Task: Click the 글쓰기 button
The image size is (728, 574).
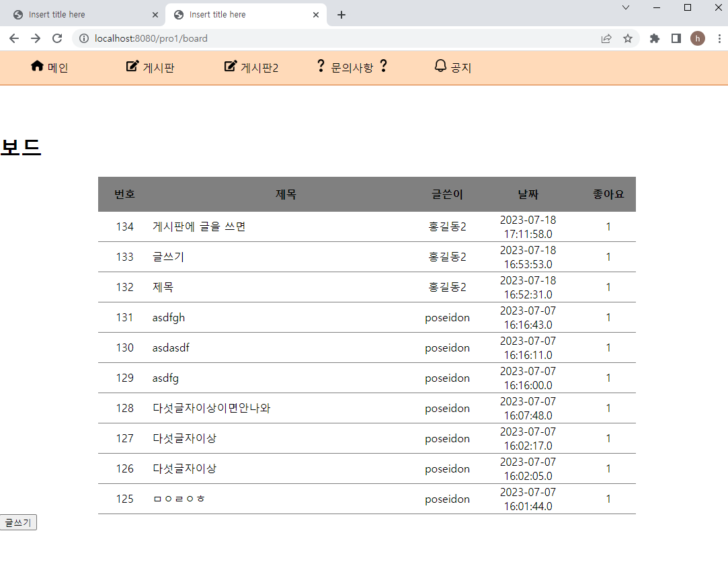Action: tap(18, 522)
